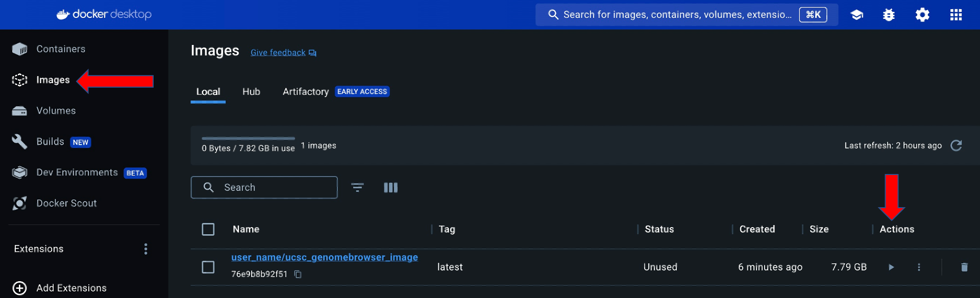Delete the image using trash icon

[964, 267]
